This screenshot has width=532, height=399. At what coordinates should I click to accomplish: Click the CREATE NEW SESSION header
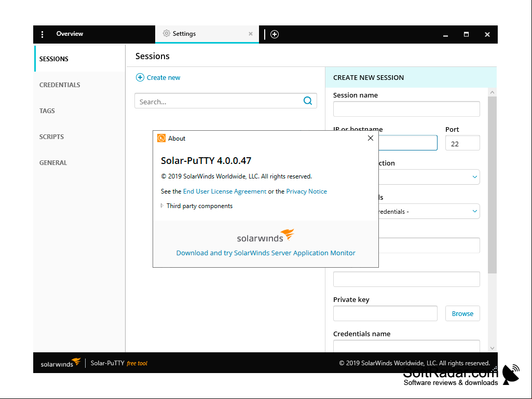pos(369,78)
